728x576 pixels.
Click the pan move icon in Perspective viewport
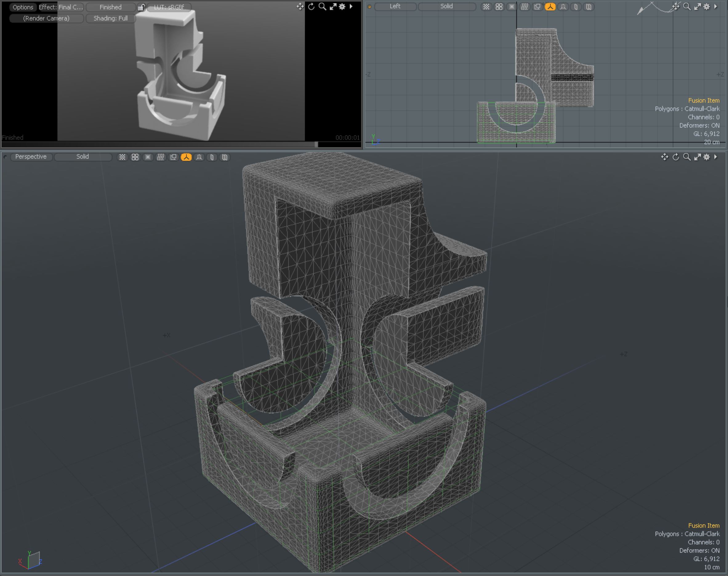coord(665,157)
